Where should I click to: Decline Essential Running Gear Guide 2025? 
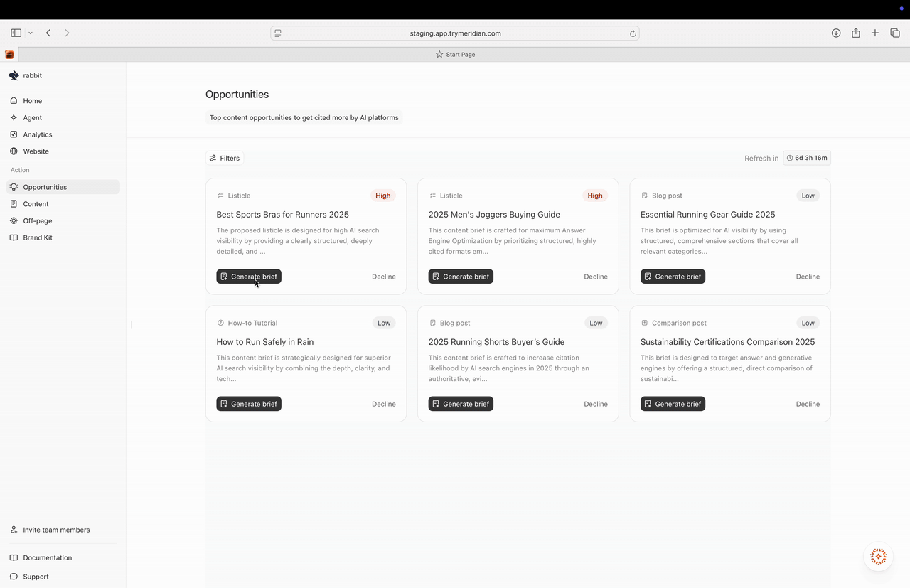click(x=808, y=277)
